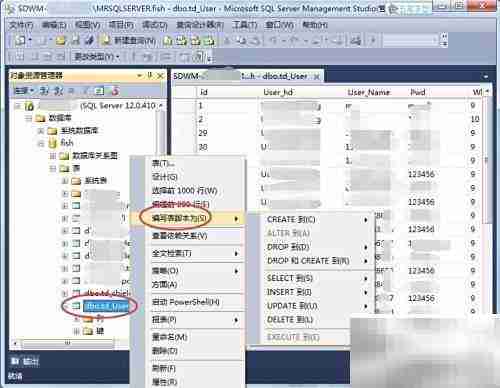This screenshot has height=388, width=500.
Task: Click the Output (输出) tab at the bottom
Action: click(26, 361)
